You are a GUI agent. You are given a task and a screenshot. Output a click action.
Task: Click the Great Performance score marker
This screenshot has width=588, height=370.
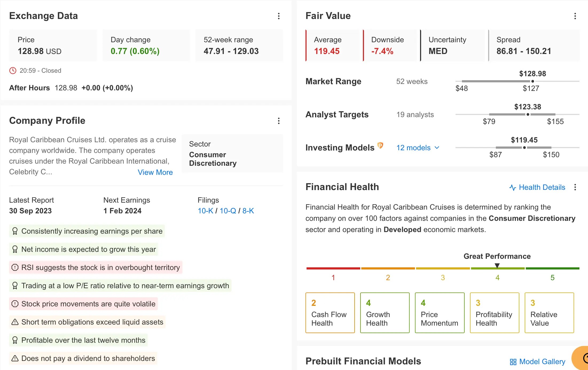(x=497, y=265)
